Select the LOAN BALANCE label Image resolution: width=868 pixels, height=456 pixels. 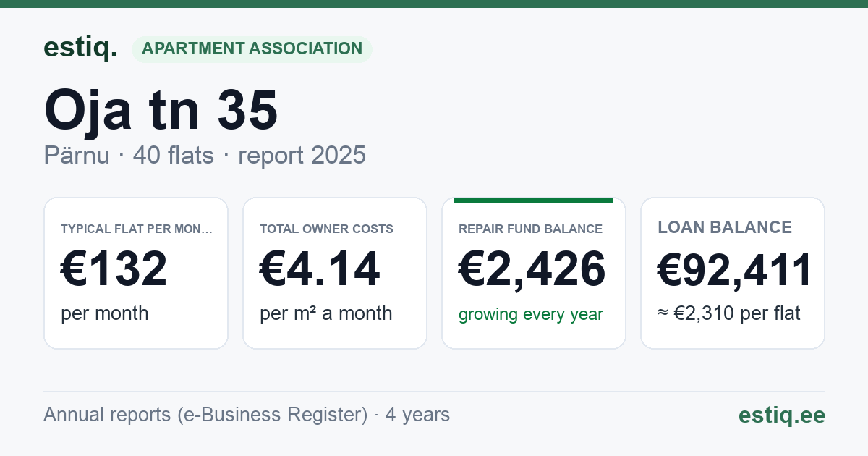tap(725, 227)
